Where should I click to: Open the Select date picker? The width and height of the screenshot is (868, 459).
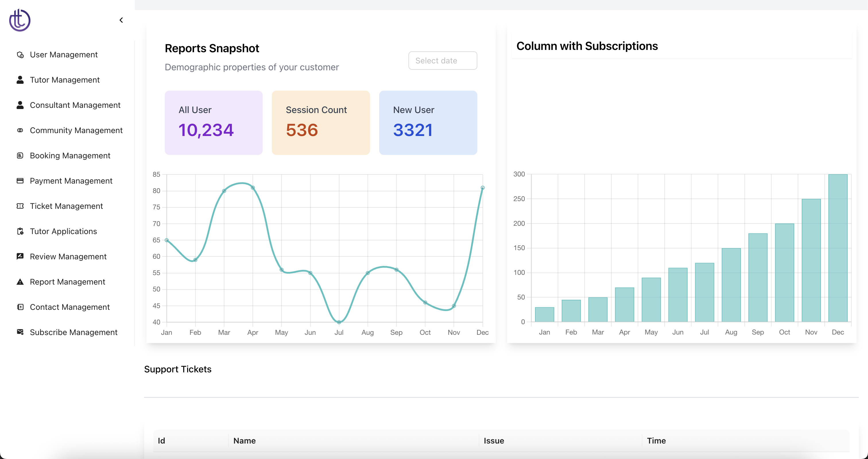(x=442, y=60)
